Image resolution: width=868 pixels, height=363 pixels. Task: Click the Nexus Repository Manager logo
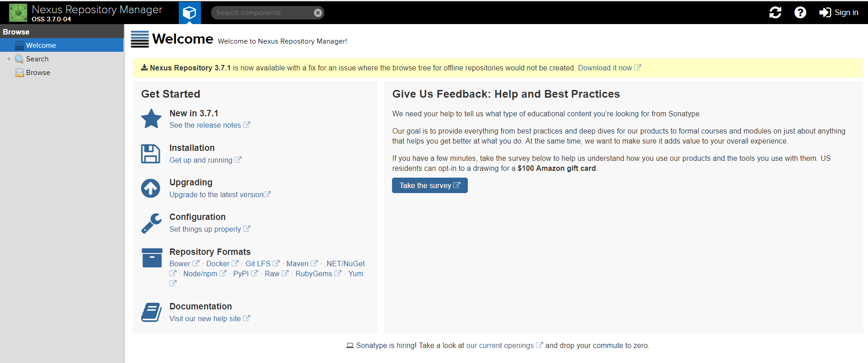18,12
